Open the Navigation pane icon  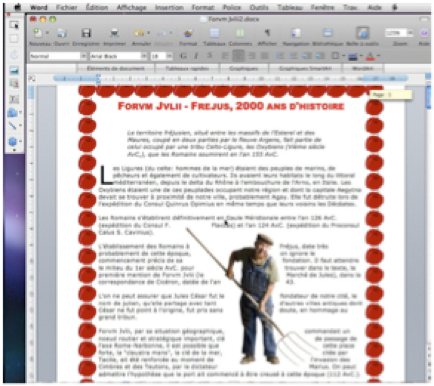296,33
